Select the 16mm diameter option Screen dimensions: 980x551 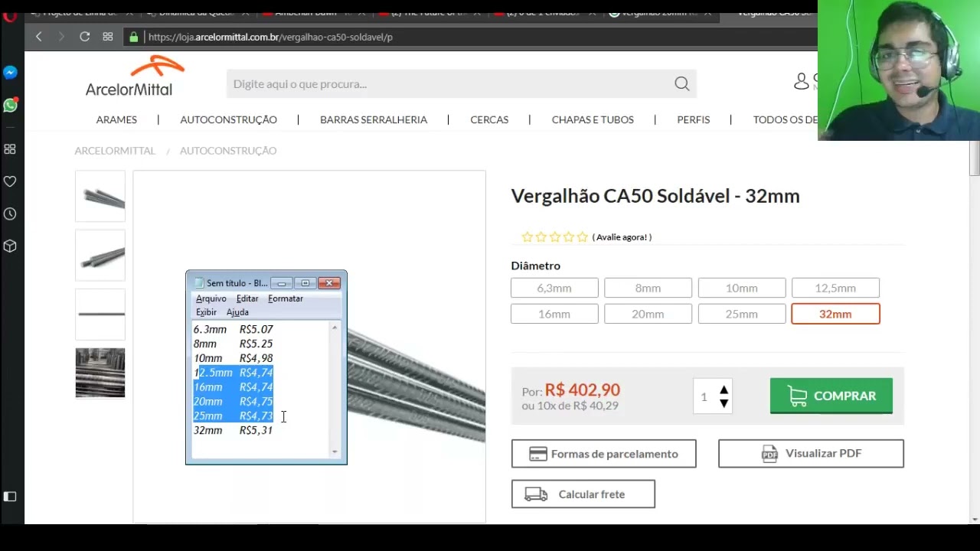click(x=554, y=315)
